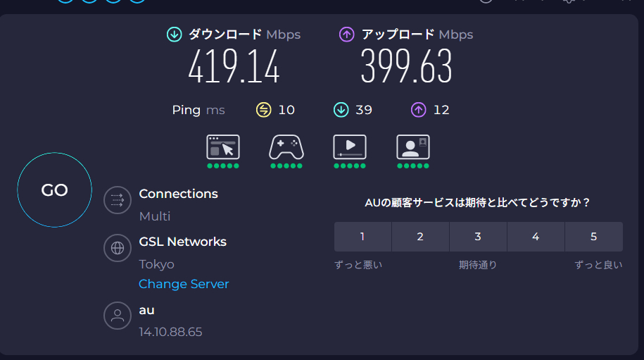Click the purple upload arrow icon
Viewport: 644px width, 360px height.
pyautogui.click(x=346, y=35)
